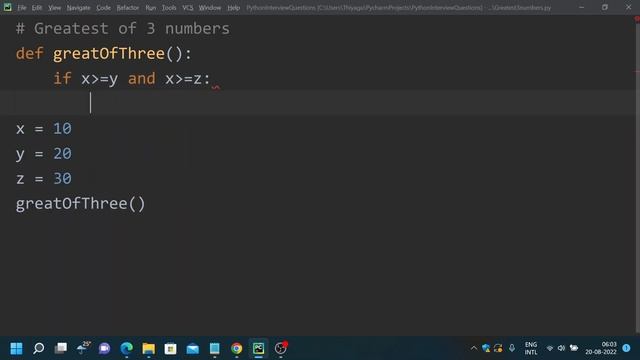Open the weather widget on the taskbar
The width and height of the screenshot is (640, 360).
click(83, 348)
